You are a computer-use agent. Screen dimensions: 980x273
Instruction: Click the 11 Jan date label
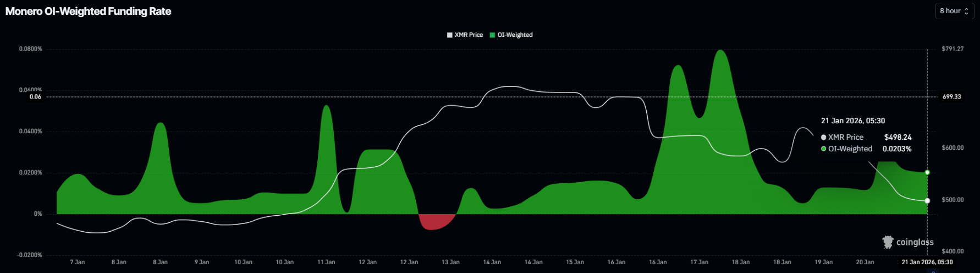326,262
